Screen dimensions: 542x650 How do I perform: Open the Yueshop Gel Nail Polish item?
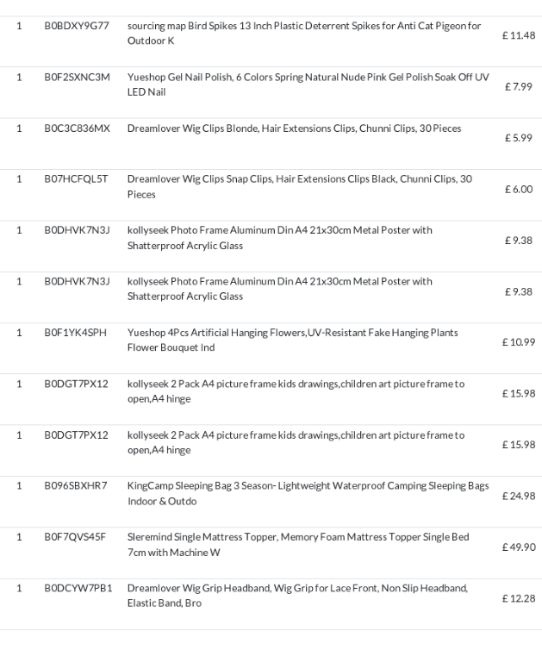pos(308,85)
